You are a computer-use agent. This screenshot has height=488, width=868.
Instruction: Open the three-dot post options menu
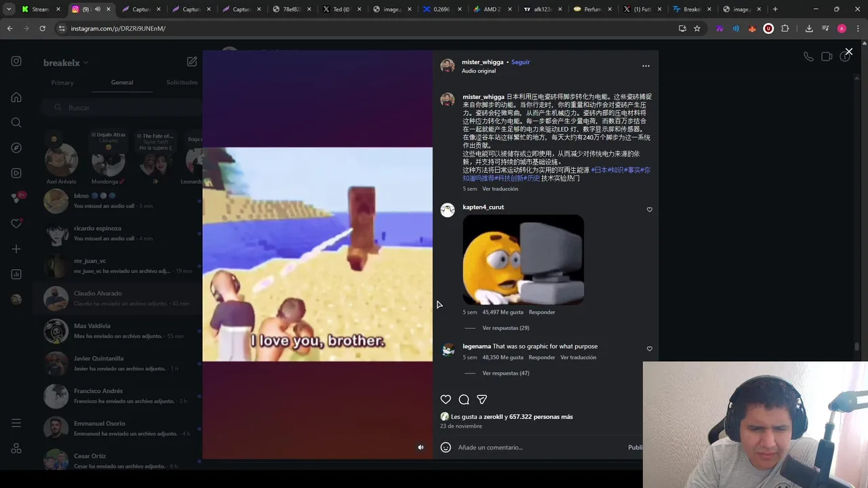point(646,66)
